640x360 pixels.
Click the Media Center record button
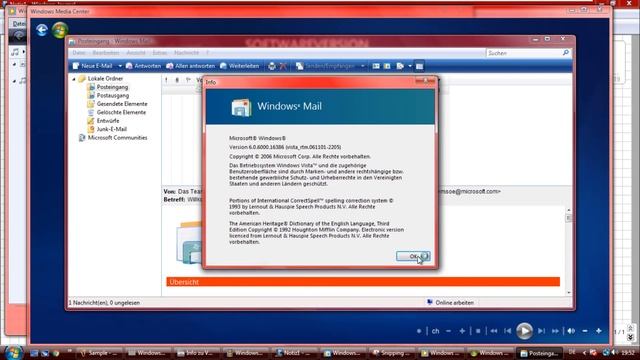(x=419, y=331)
